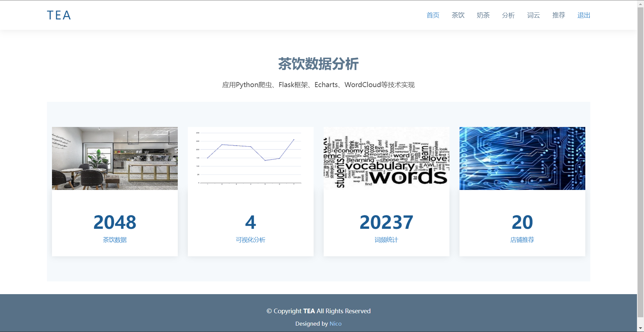Open the 词云 navigation menu item

click(x=533, y=15)
